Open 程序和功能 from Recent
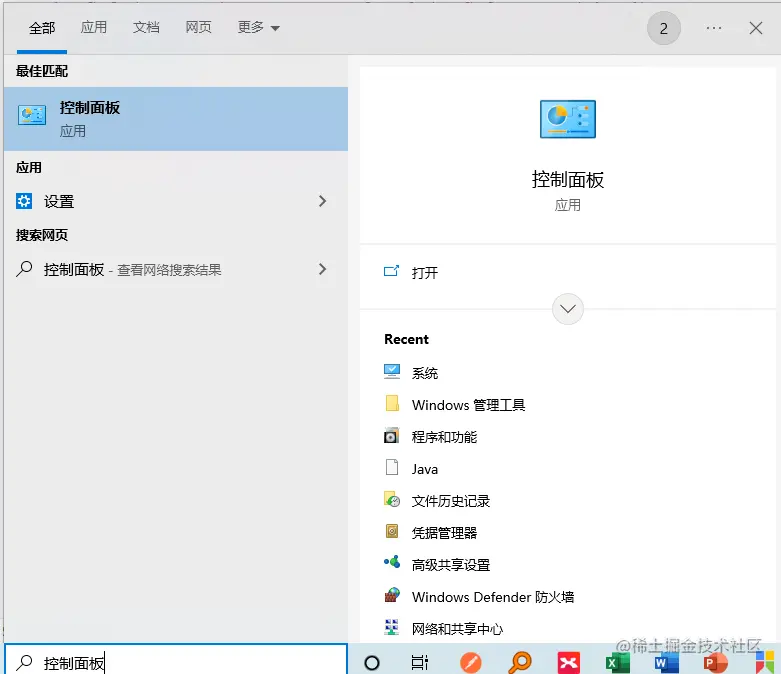This screenshot has width=781, height=674. tap(444, 437)
